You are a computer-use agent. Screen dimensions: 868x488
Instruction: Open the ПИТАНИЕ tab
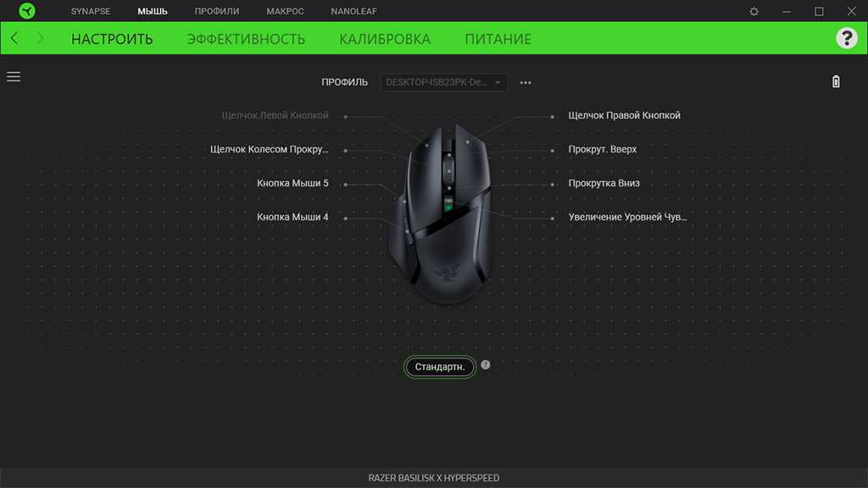[498, 39]
